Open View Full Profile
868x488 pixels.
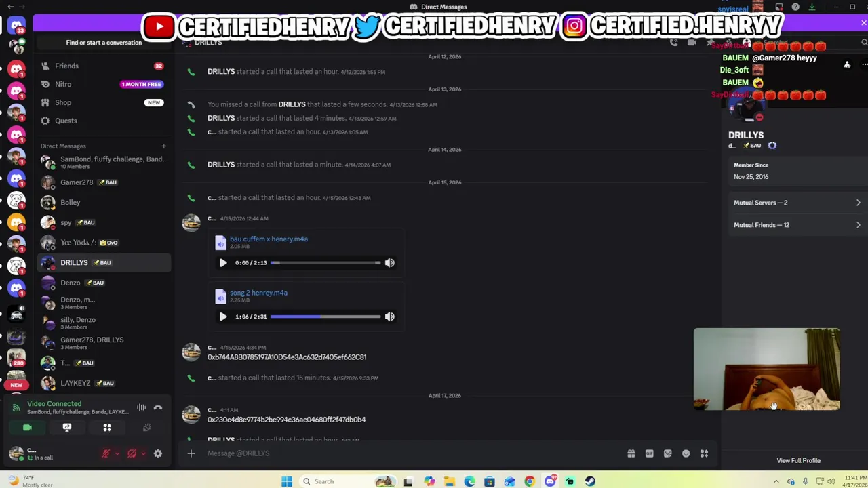[798, 460]
